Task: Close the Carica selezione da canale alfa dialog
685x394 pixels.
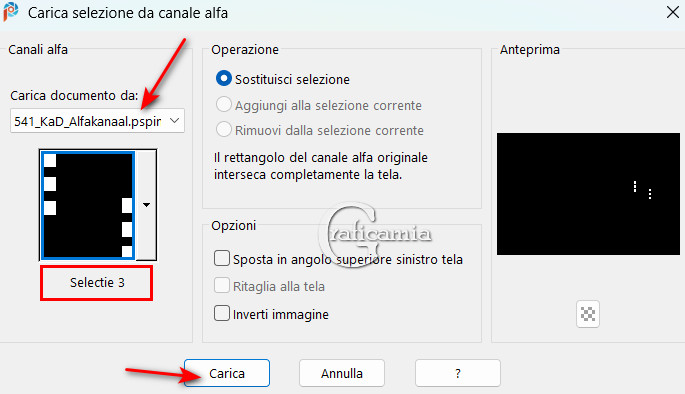Action: [673, 12]
